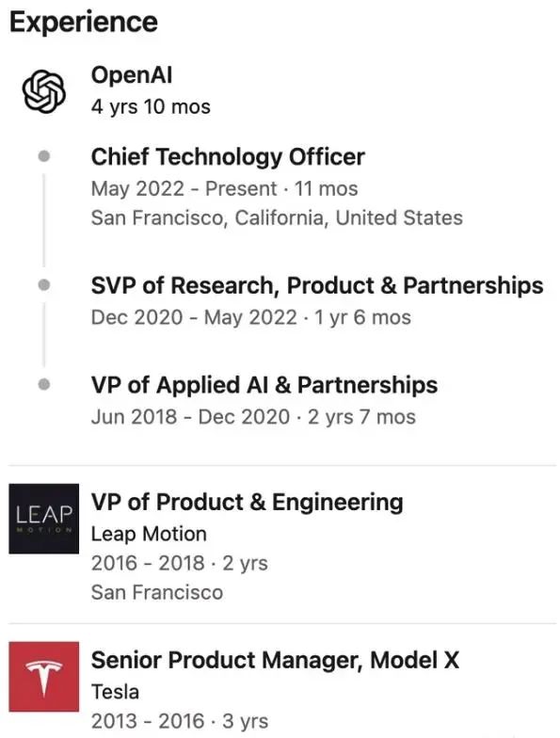The height and width of the screenshot is (738, 560).
Task: Select the SVP of Research timeline bullet
Action: pos(43,284)
